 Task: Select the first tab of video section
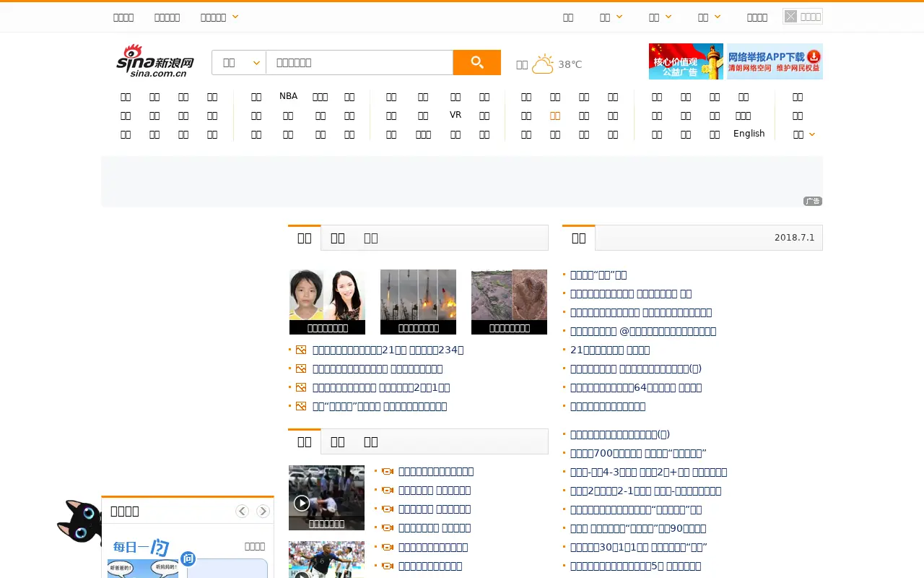[x=305, y=441]
